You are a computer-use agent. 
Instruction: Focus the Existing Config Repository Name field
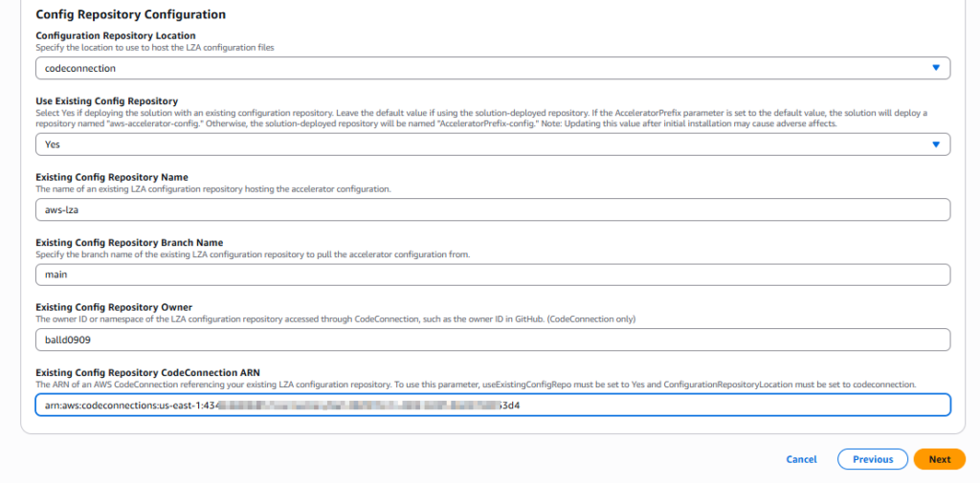tap(492, 209)
